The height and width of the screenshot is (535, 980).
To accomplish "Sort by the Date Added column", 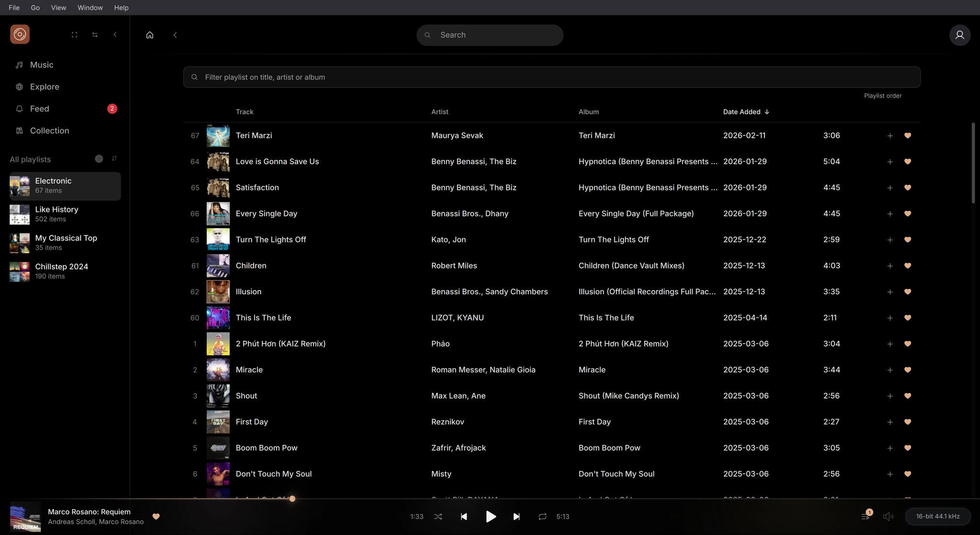I will (746, 112).
